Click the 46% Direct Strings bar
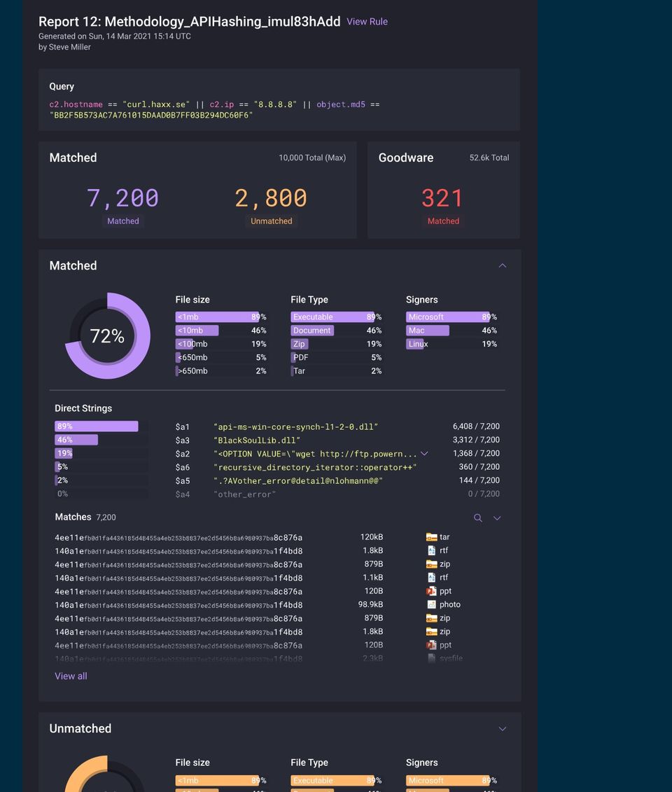Viewport: 672px width, 792px height. (x=76, y=440)
